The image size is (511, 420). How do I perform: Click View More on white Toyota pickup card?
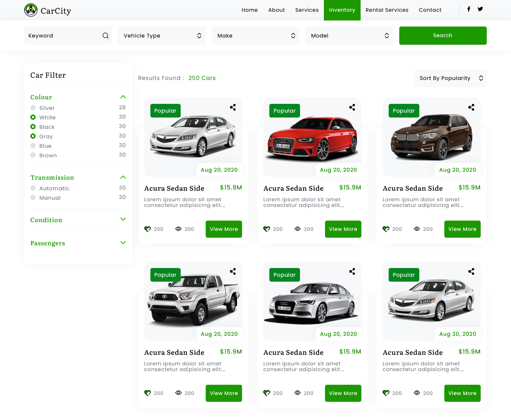pos(224,393)
